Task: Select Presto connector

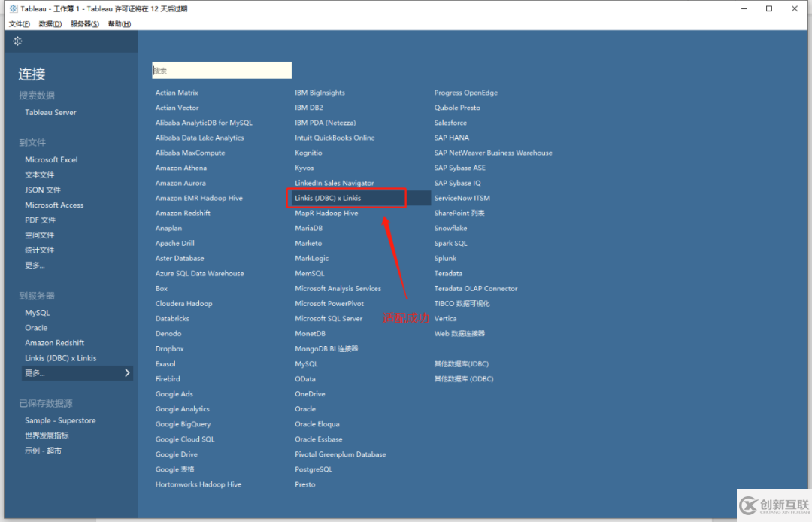Action: coord(305,484)
